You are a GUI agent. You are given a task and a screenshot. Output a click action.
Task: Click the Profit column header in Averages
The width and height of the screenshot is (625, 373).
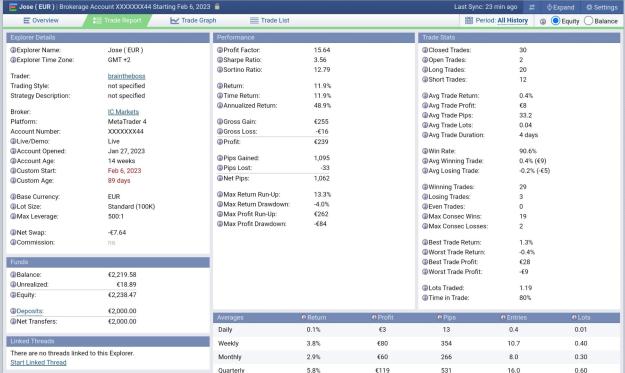click(x=383, y=318)
